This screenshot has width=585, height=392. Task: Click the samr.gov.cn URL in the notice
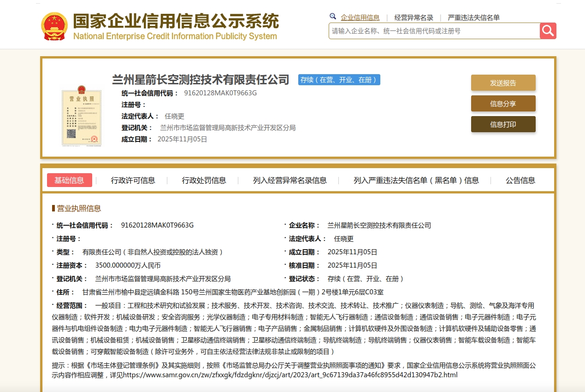coord(290,375)
